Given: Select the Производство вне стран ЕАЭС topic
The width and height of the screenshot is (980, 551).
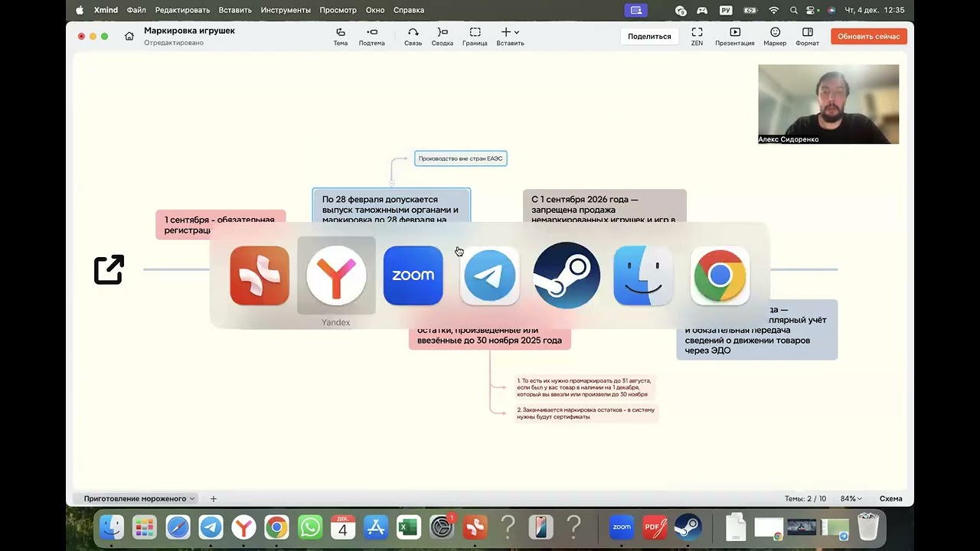Looking at the screenshot, I should point(461,158).
